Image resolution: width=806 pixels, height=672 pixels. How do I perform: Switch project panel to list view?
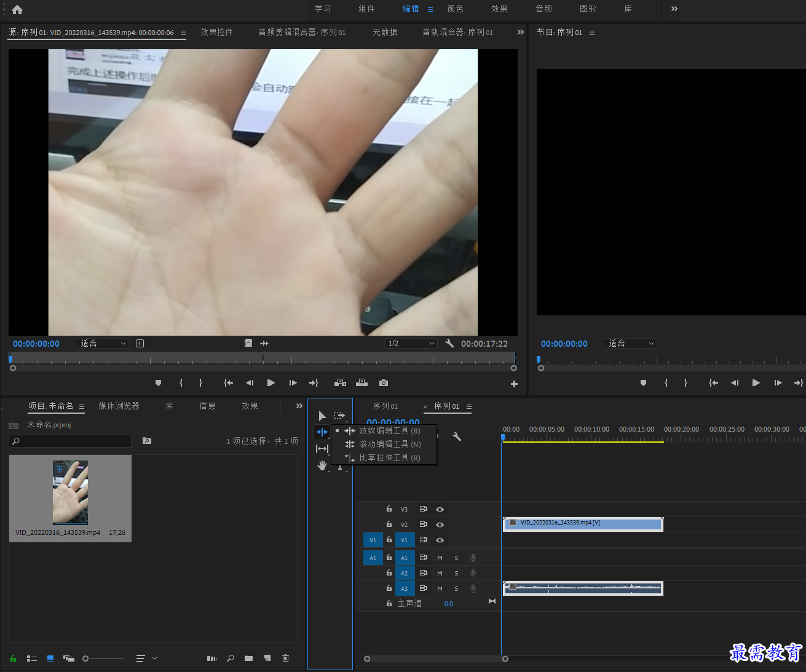32,658
